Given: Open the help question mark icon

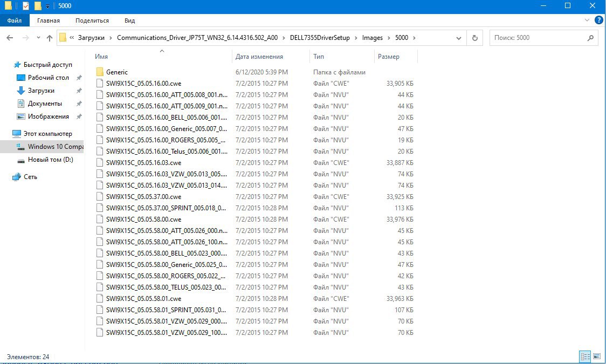Looking at the screenshot, I should point(598,20).
